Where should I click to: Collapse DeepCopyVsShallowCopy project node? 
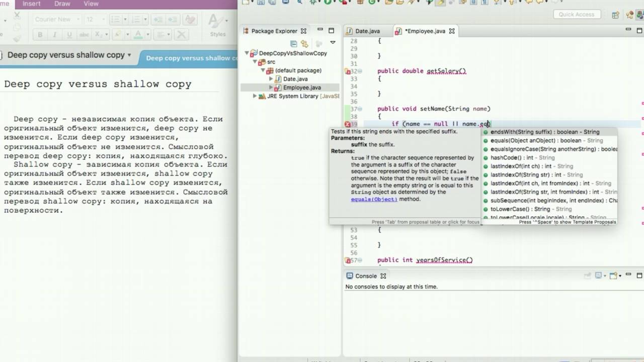(x=247, y=53)
